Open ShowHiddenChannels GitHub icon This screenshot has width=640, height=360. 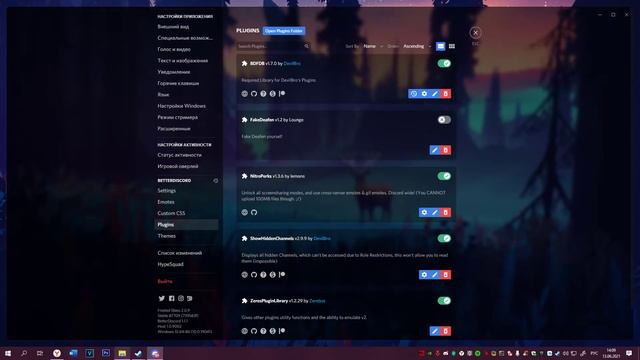[x=254, y=275]
